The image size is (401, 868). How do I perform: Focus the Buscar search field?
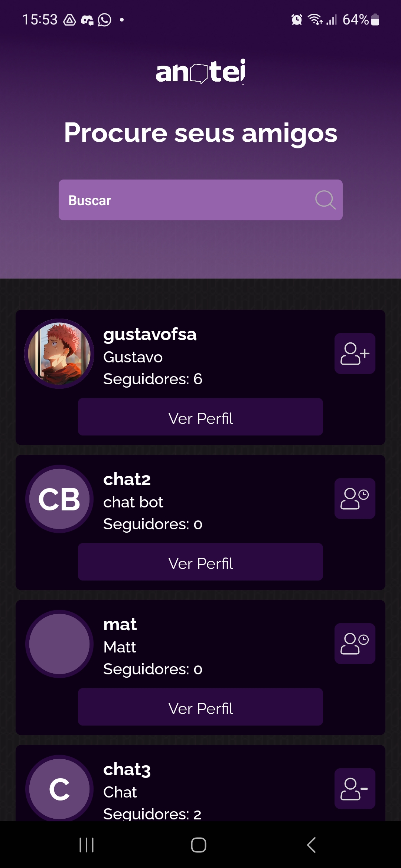click(x=200, y=200)
